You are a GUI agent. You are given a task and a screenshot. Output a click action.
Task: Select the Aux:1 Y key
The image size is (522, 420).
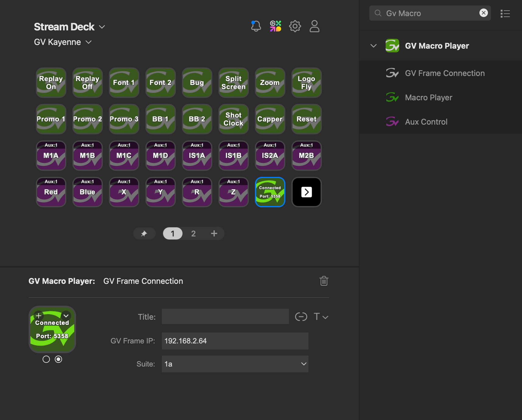tap(161, 192)
